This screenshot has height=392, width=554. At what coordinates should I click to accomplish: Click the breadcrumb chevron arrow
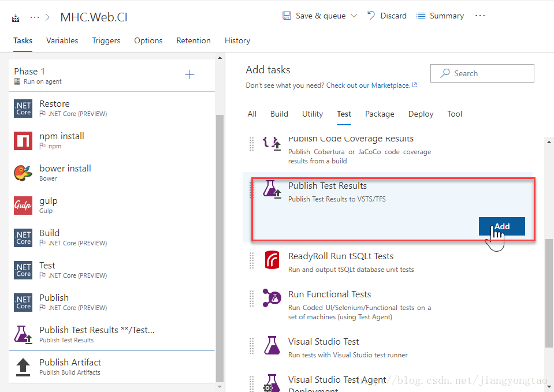pyautogui.click(x=48, y=17)
